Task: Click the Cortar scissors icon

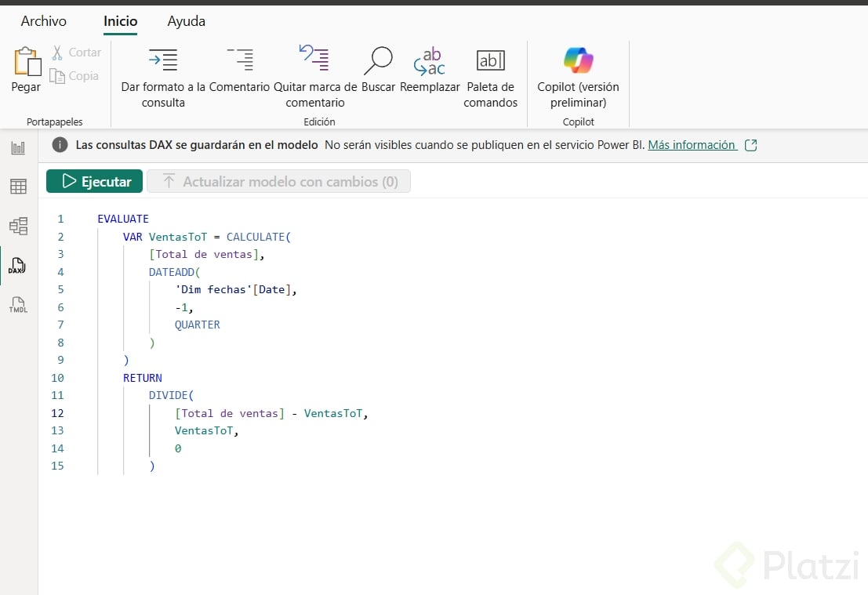Action: tap(57, 53)
